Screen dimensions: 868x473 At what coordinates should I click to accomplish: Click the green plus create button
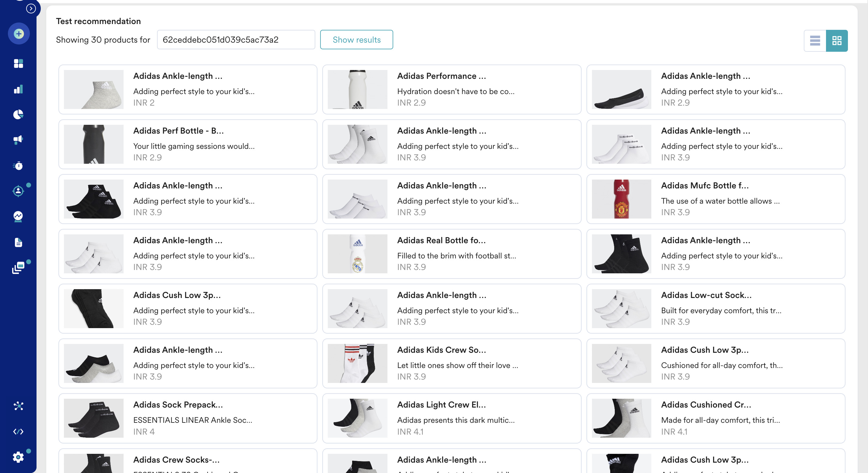(19, 34)
